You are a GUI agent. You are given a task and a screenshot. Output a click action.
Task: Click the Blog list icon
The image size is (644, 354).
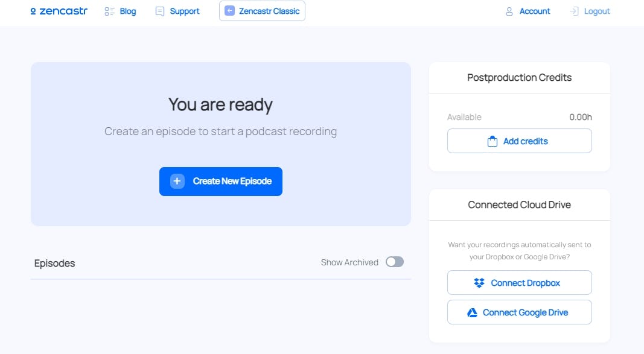110,11
